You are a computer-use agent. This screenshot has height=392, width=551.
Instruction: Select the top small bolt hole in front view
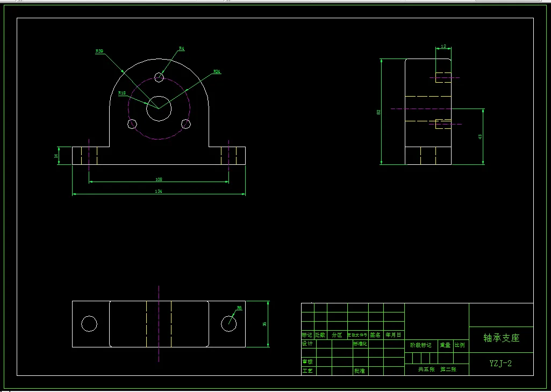tap(159, 77)
